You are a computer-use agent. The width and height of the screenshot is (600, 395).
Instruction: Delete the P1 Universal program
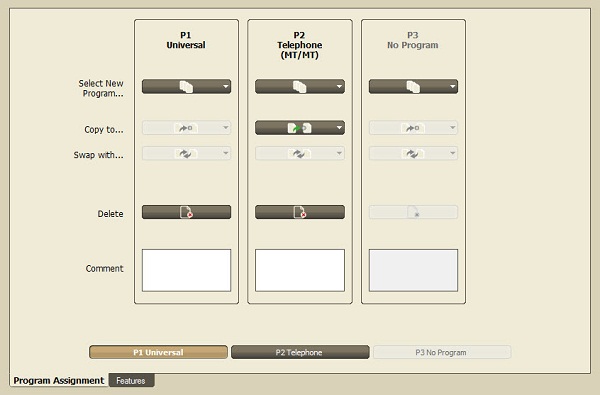186,212
